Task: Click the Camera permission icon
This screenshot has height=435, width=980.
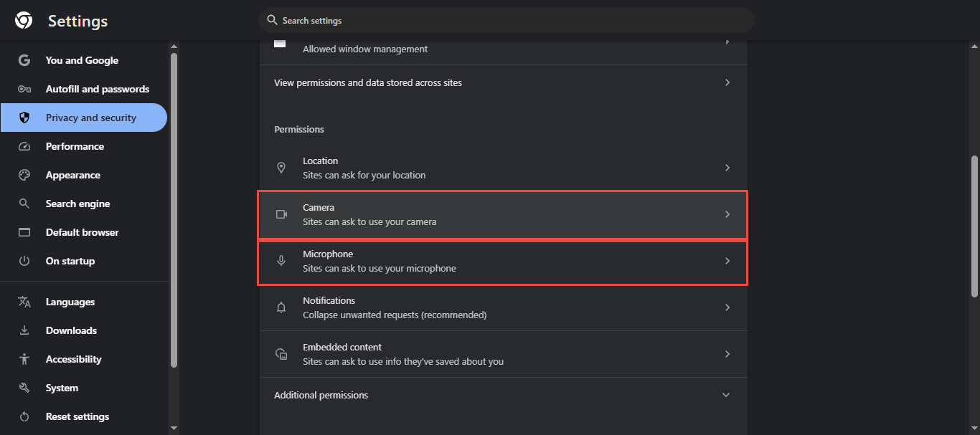Action: tap(281, 214)
